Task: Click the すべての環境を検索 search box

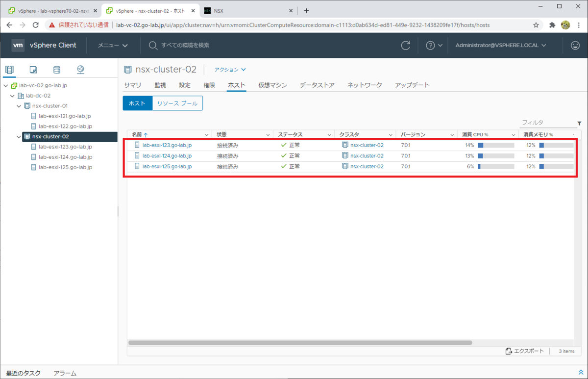Action: [x=185, y=45]
